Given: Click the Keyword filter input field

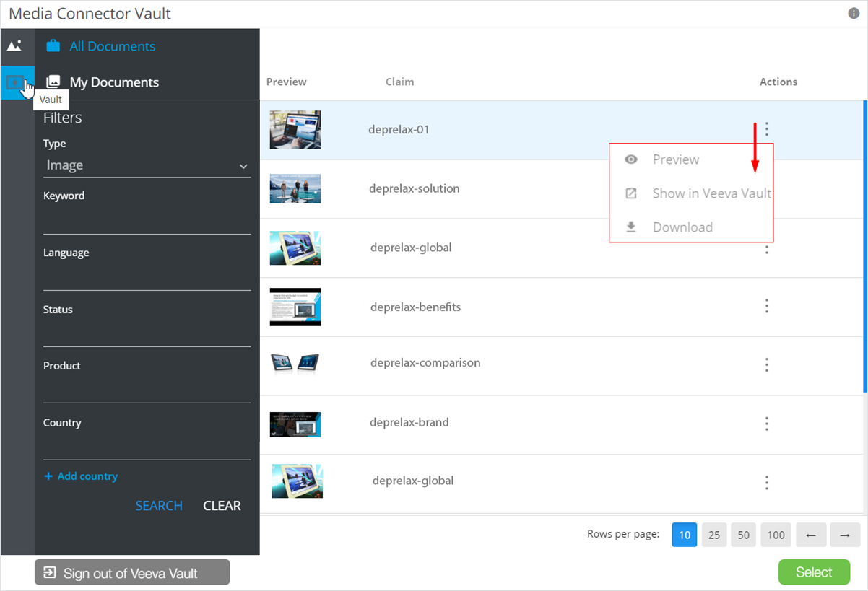Looking at the screenshot, I should (x=147, y=221).
